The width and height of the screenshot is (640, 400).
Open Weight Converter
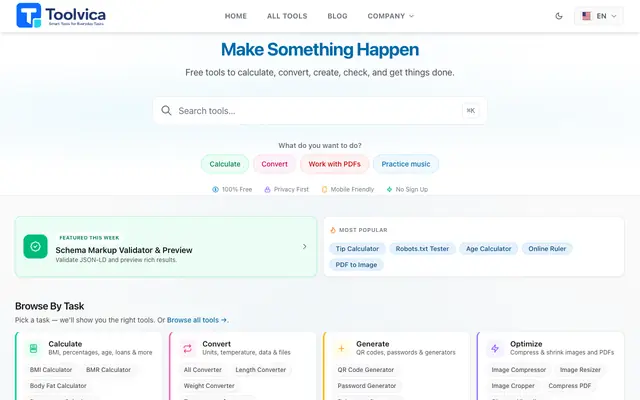point(209,386)
